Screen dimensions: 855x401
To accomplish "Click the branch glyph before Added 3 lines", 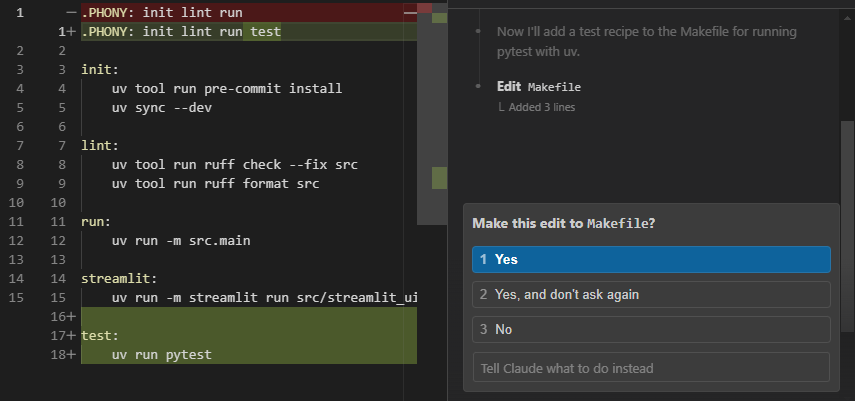I will coord(501,107).
